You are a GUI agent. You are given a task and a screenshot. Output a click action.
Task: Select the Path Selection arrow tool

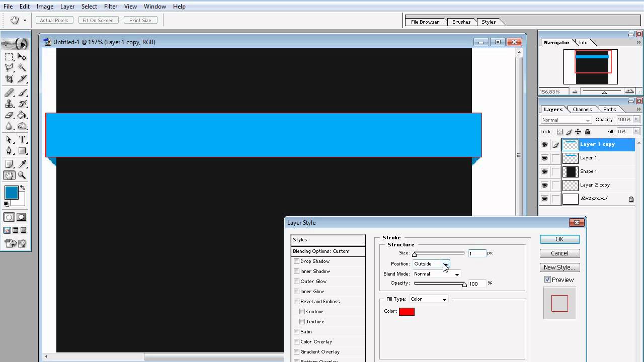(x=9, y=140)
